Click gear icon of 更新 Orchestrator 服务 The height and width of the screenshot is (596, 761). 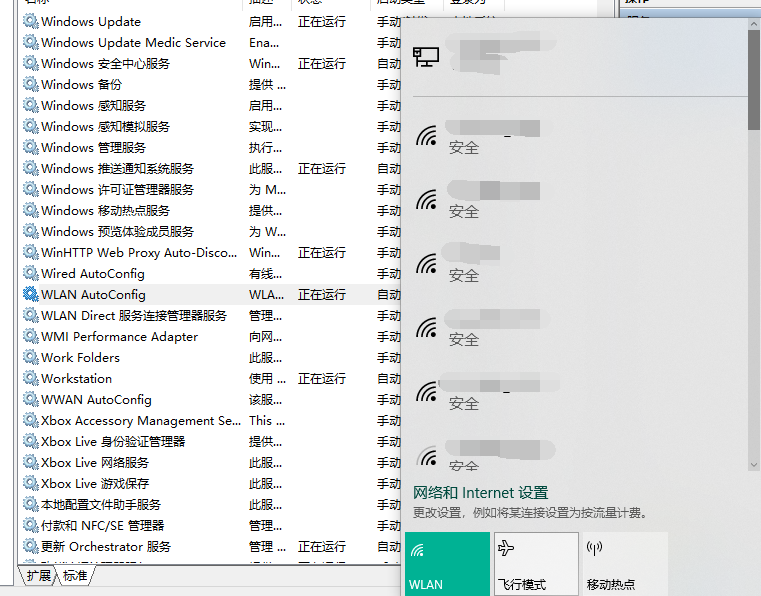(x=31, y=546)
